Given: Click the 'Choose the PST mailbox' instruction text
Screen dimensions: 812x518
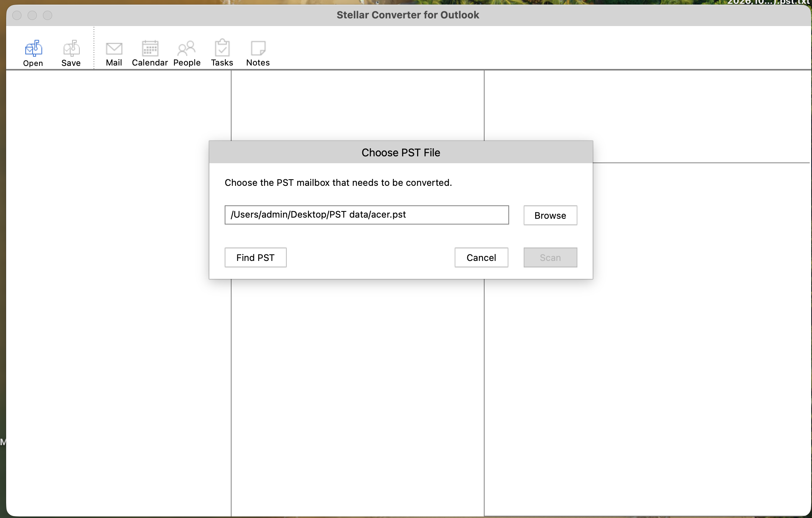Looking at the screenshot, I should tap(338, 183).
